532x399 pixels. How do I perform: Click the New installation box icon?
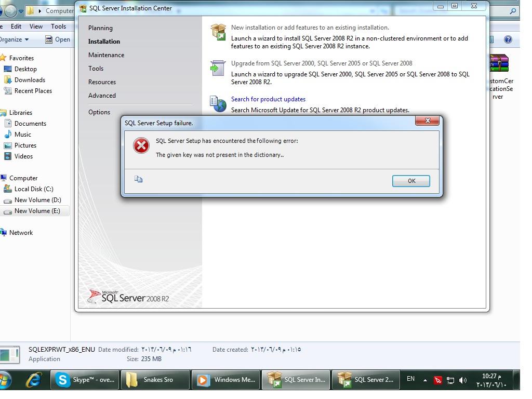tap(218, 32)
